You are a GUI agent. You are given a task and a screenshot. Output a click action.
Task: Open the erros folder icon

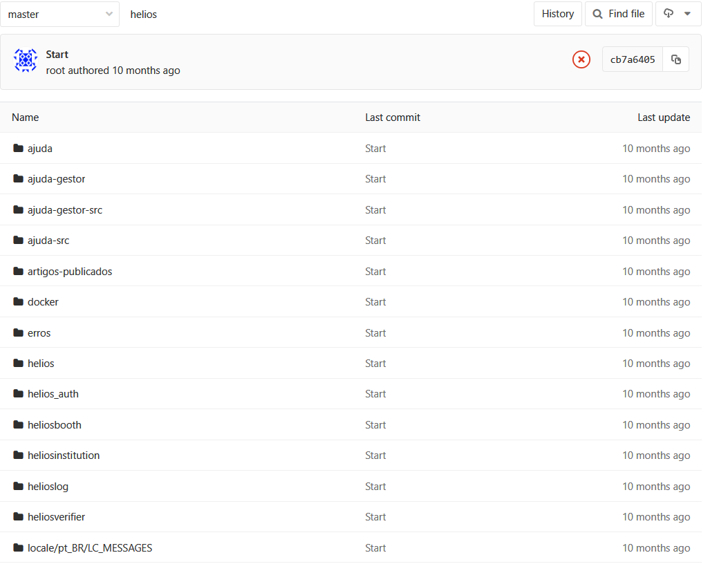pos(18,333)
